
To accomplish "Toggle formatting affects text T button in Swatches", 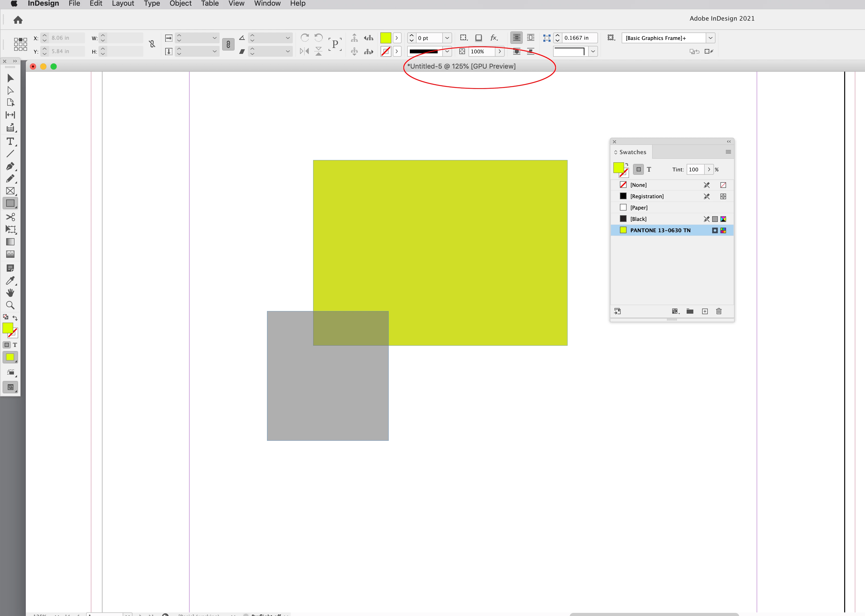I will [x=649, y=170].
